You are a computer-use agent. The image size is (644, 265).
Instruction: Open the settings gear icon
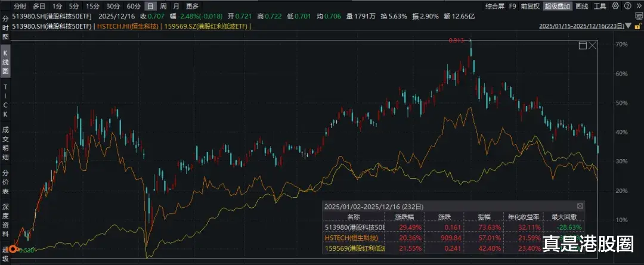click(615, 6)
